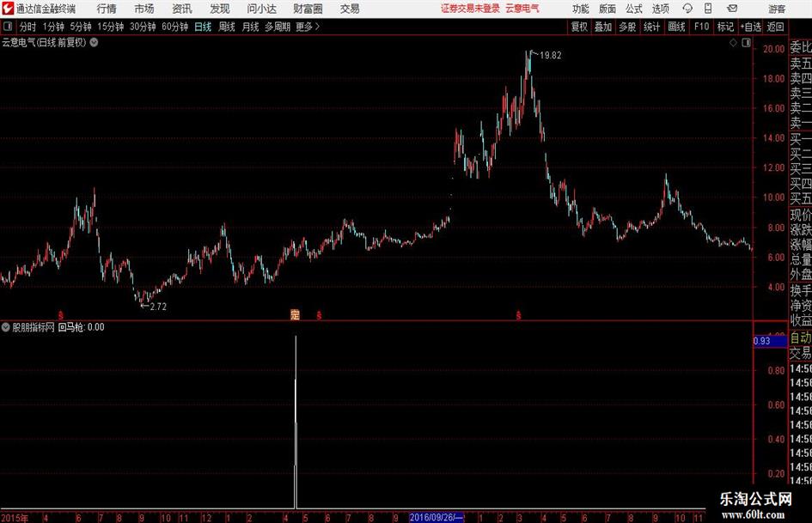Click the 自动 label in right panel

pos(801,338)
